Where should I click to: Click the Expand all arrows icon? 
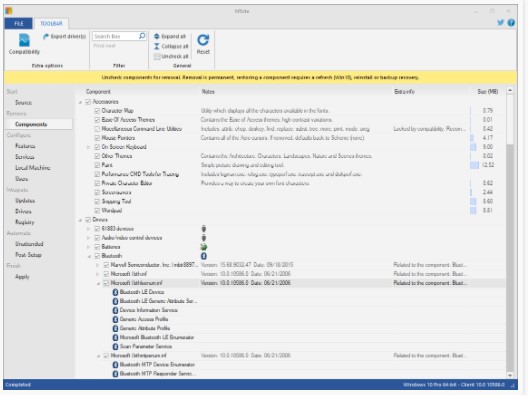(157, 36)
